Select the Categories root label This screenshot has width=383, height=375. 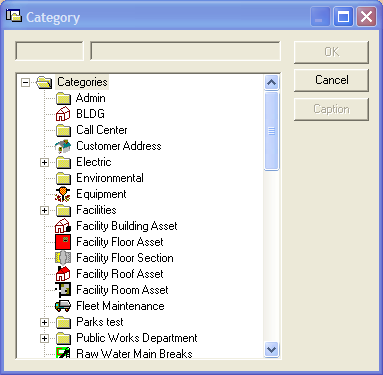coord(82,82)
